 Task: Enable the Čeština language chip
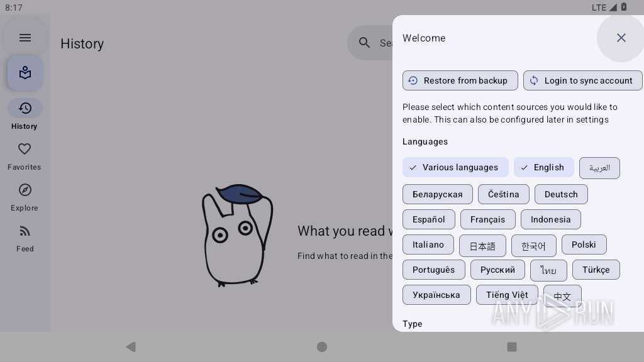pyautogui.click(x=504, y=194)
